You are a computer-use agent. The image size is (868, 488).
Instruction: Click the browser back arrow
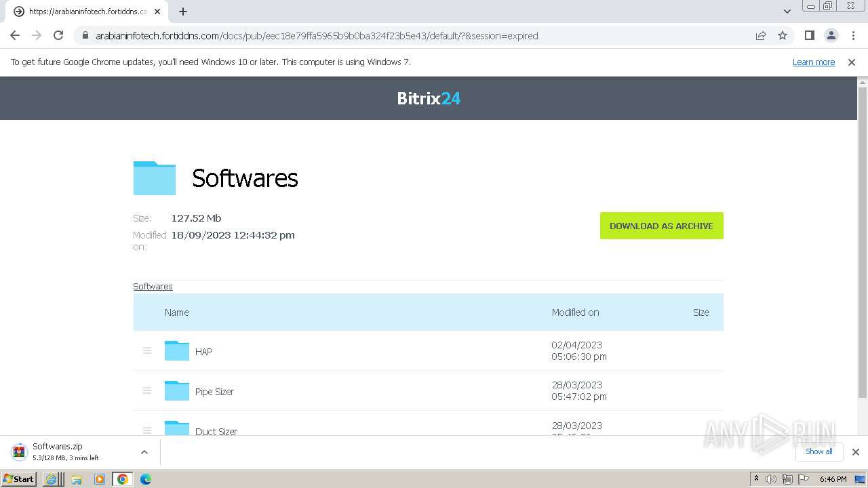pyautogui.click(x=15, y=35)
